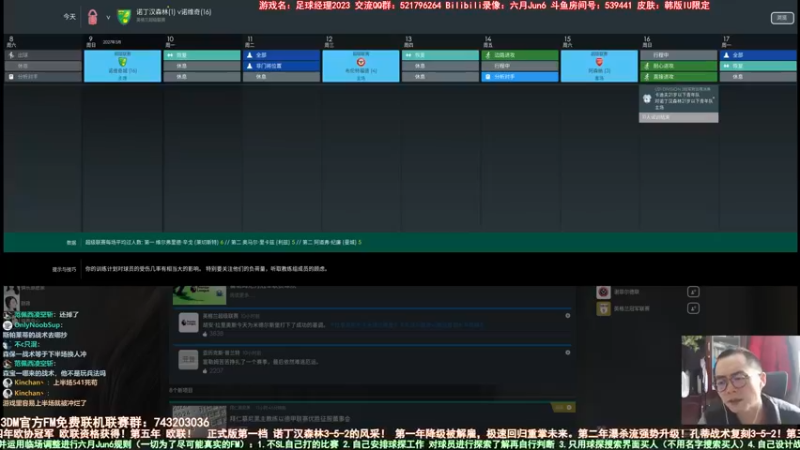Viewport: 800px width, 450px height.
Task: Select Monday 10th 恢复 recovery session
Action: [202, 55]
